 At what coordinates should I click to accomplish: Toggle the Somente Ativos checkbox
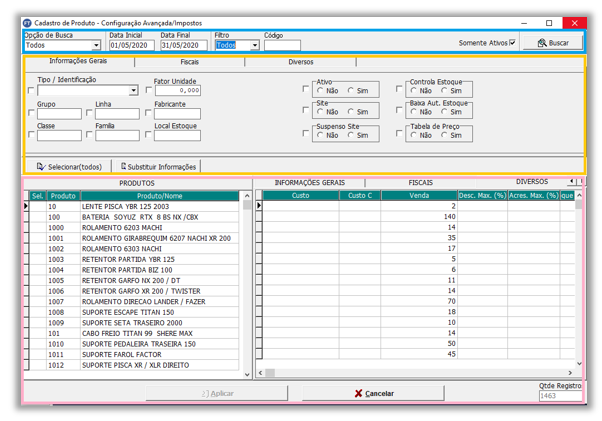coord(513,43)
